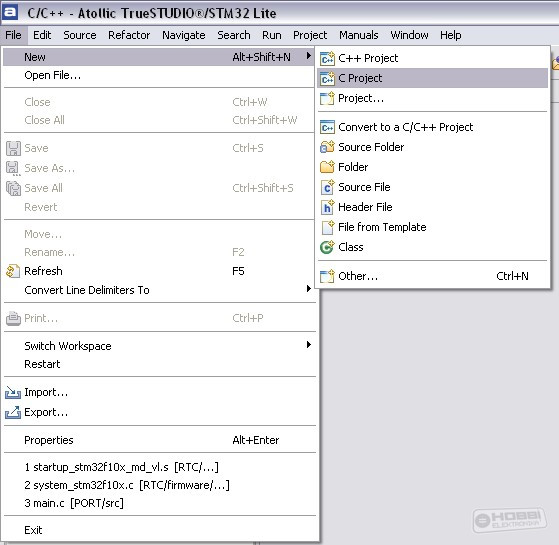Click the New submenu arrow
The height and width of the screenshot is (545, 559).
pyautogui.click(x=309, y=56)
